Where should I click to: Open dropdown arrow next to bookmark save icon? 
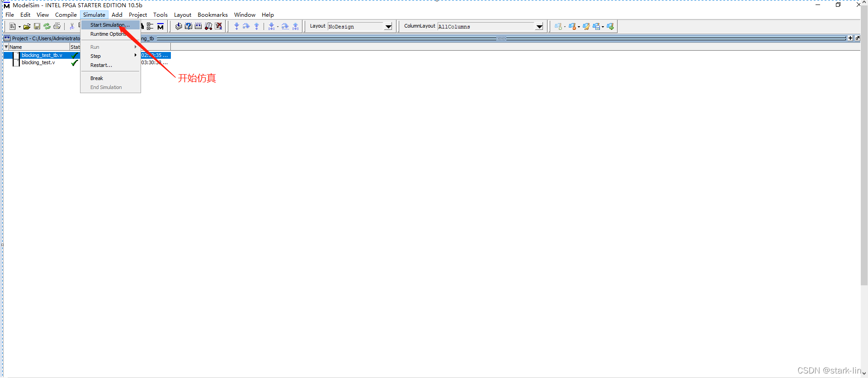pos(603,27)
